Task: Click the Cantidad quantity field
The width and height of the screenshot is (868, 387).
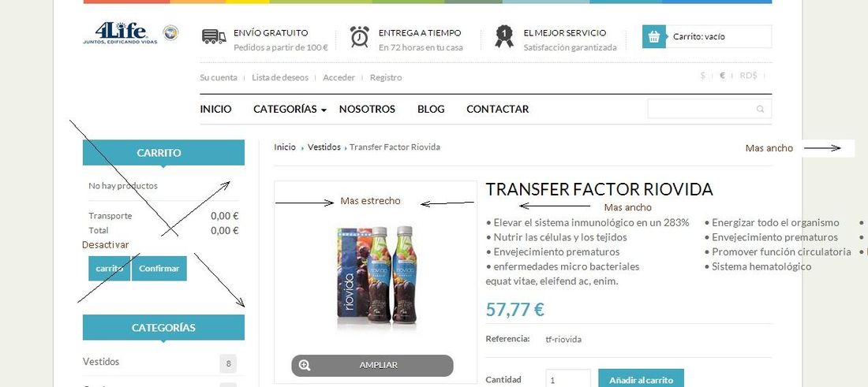Action: (568, 378)
